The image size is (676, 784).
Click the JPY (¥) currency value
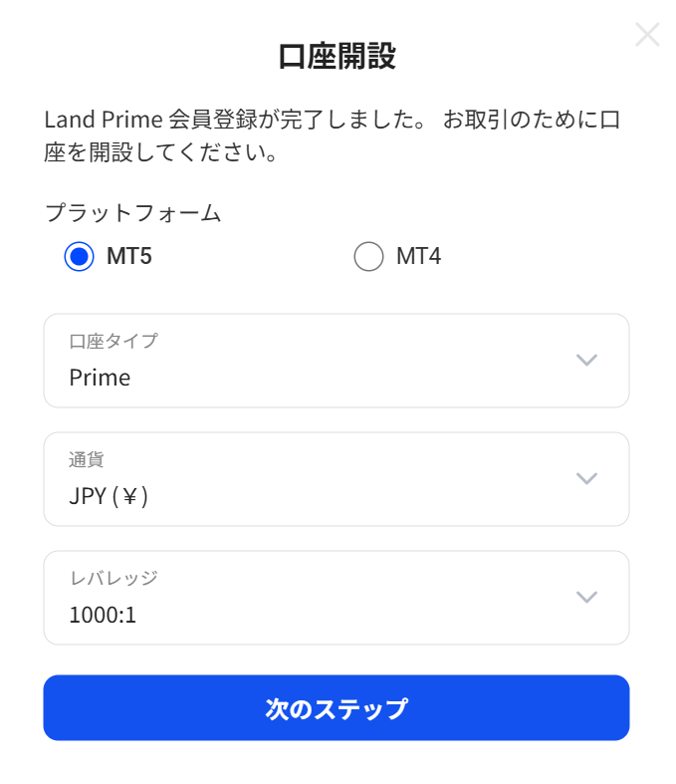pyautogui.click(x=109, y=496)
